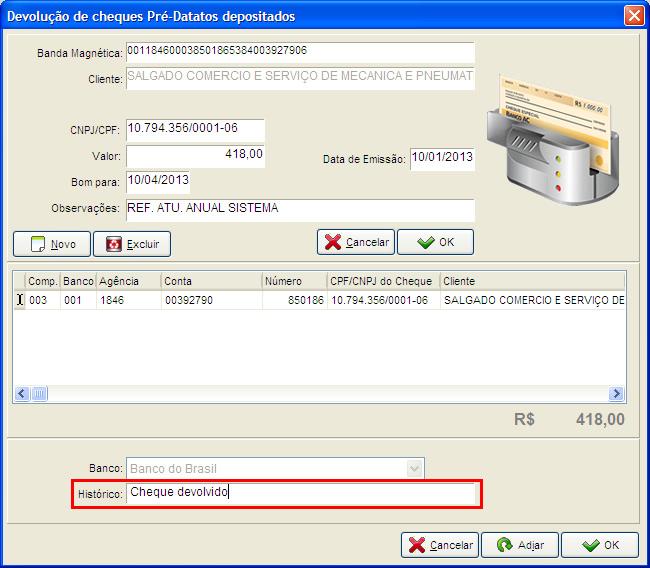
Task: Edit the Observações field
Action: click(x=300, y=208)
